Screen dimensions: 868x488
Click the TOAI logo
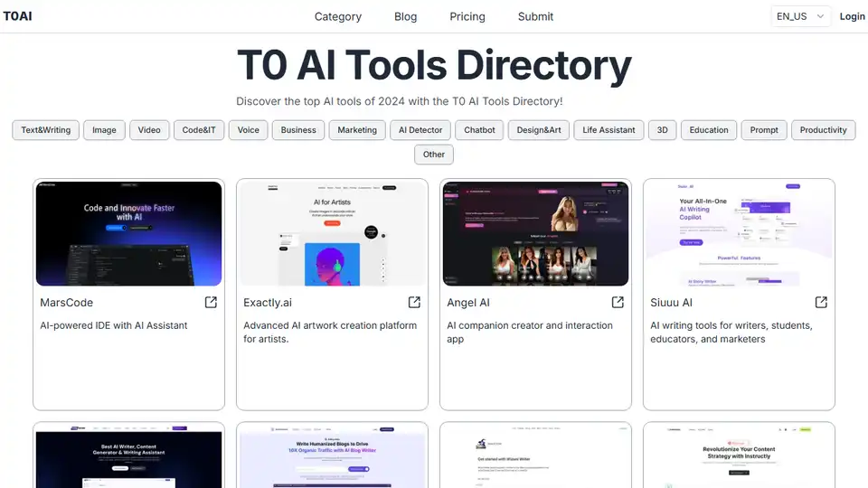(x=18, y=16)
